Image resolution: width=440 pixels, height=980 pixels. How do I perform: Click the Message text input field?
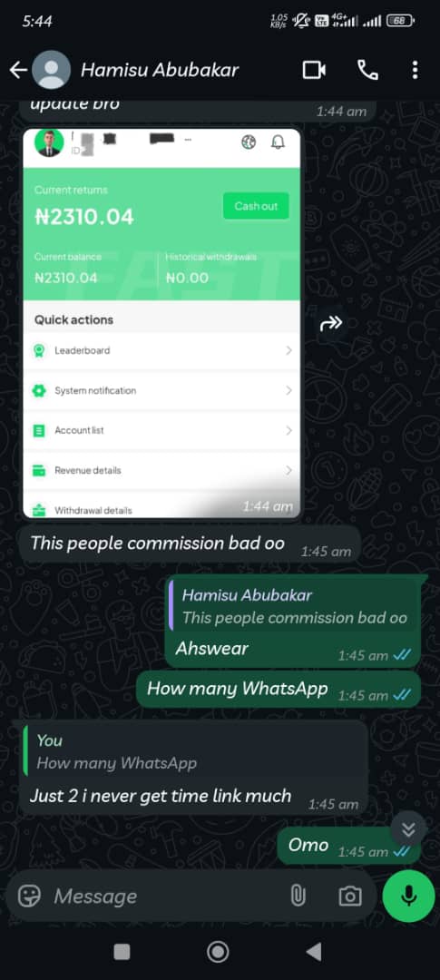(169, 897)
